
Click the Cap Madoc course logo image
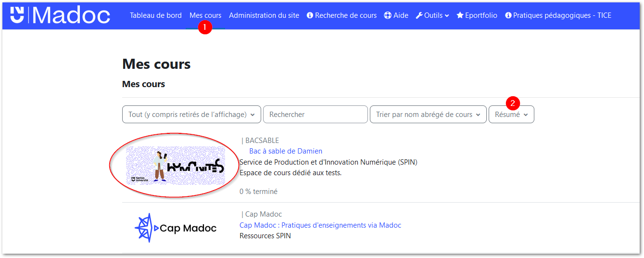click(176, 228)
